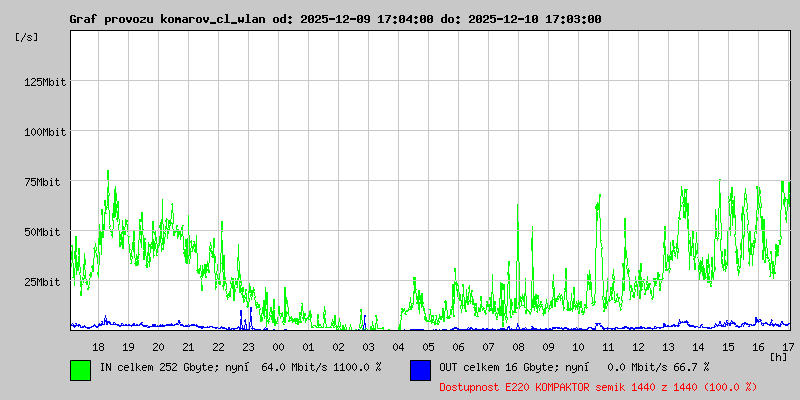Select hour 12 on the time axis
800x400 pixels.
point(638,347)
